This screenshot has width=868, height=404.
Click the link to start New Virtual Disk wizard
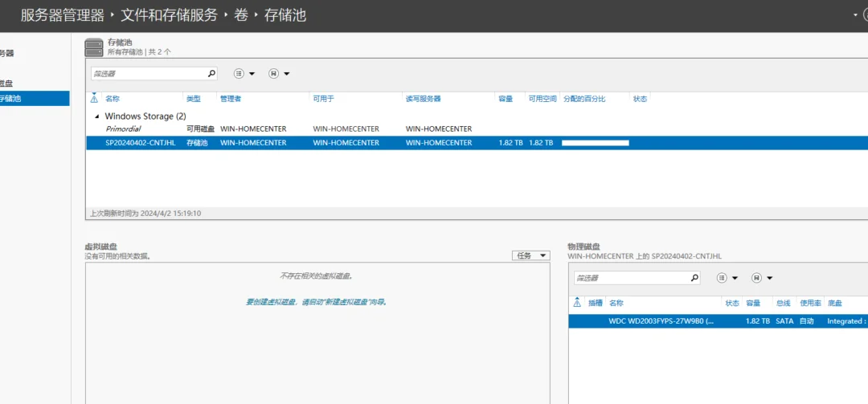click(x=316, y=302)
